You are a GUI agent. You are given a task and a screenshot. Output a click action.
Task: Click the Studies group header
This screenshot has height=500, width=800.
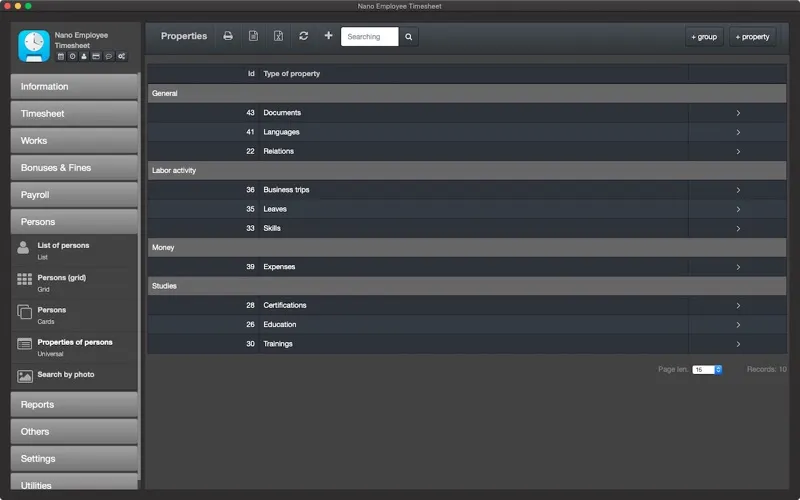tap(467, 286)
